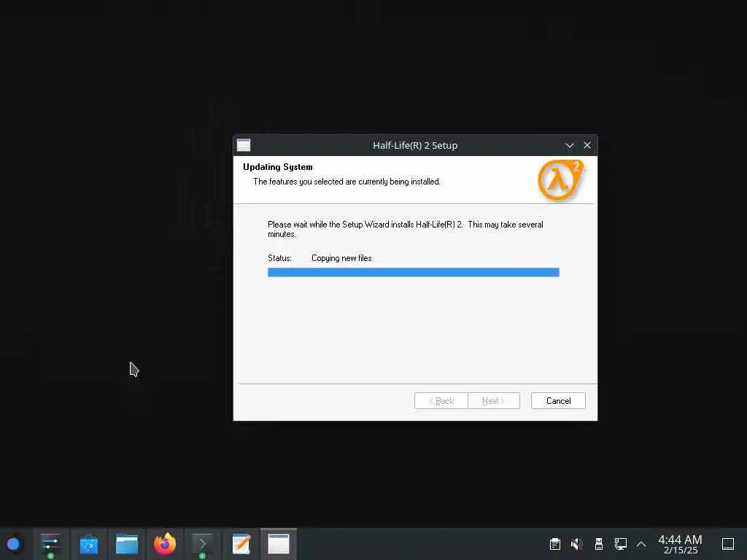Viewport: 747px width, 560px height.
Task: Expand the hidden system tray icons
Action: click(x=641, y=544)
